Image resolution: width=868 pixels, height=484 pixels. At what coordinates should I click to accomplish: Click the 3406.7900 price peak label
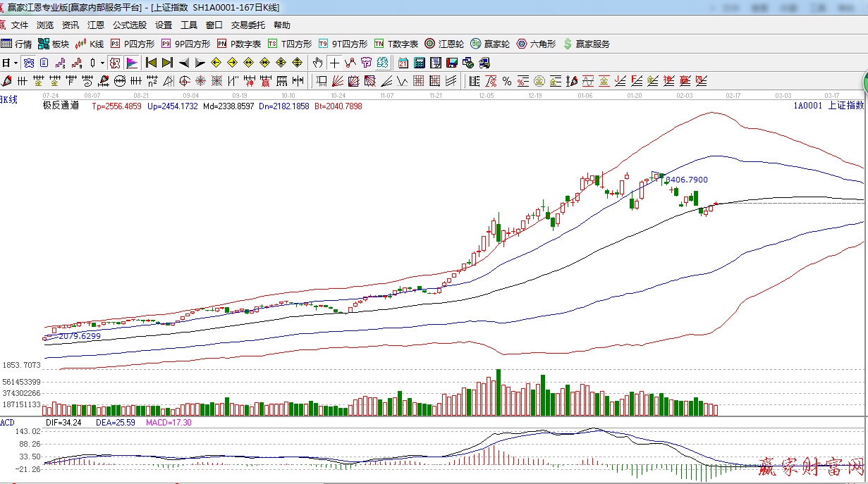tap(686, 180)
